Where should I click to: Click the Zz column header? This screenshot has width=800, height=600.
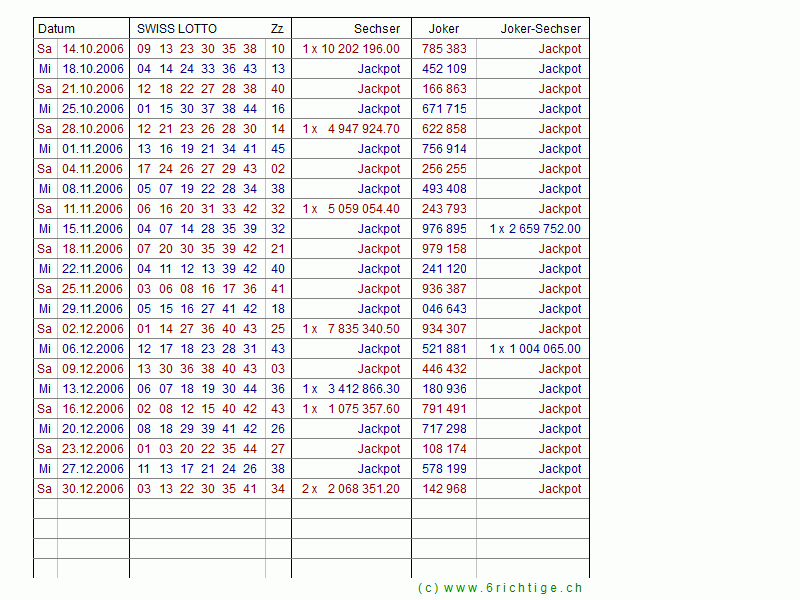coord(277,29)
